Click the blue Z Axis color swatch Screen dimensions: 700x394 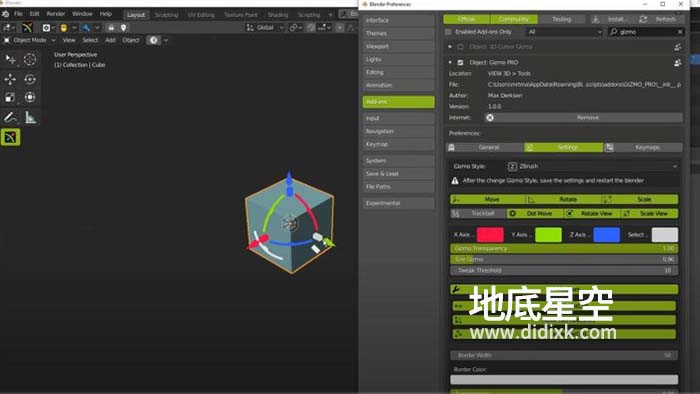pos(606,235)
